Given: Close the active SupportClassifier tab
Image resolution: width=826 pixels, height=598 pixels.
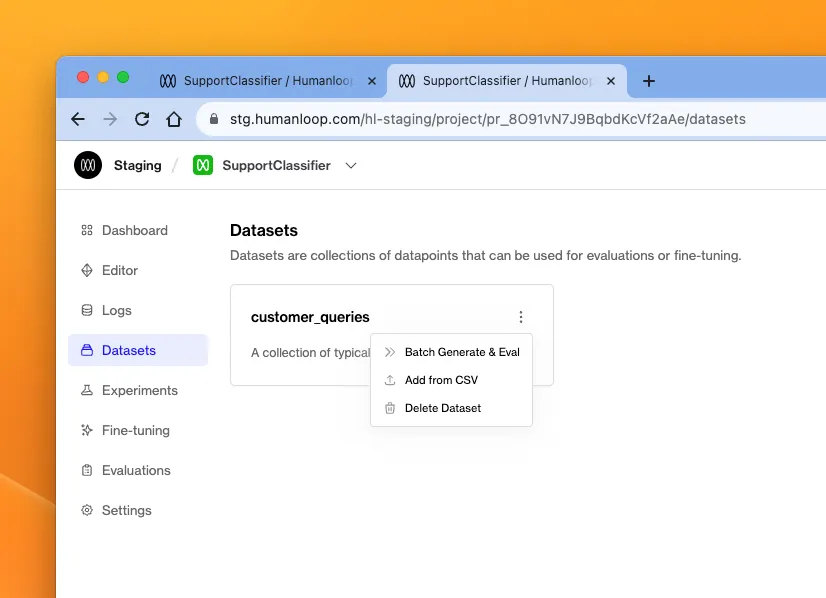Looking at the screenshot, I should [611, 81].
